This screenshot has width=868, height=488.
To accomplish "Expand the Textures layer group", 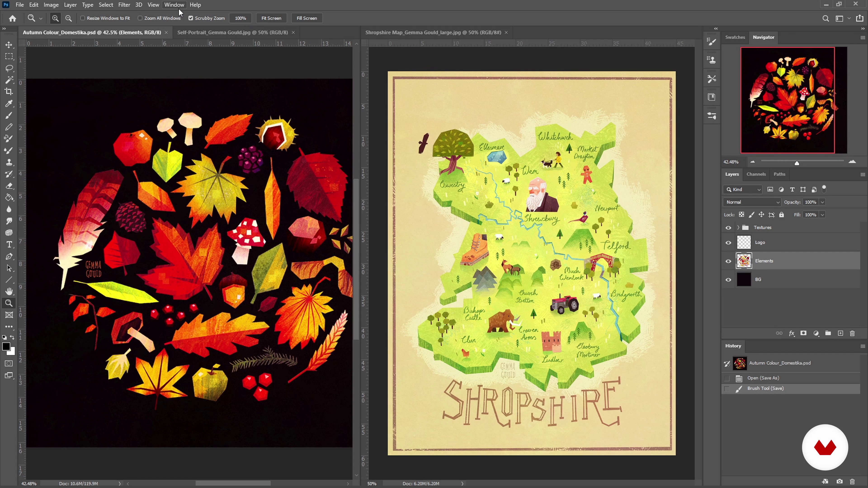I will tap(738, 228).
